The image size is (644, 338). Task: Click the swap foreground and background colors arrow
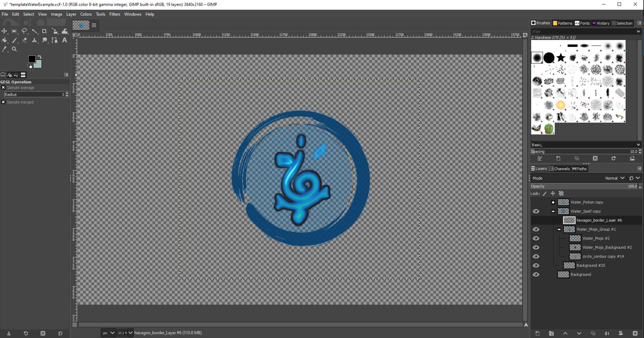coord(40,57)
